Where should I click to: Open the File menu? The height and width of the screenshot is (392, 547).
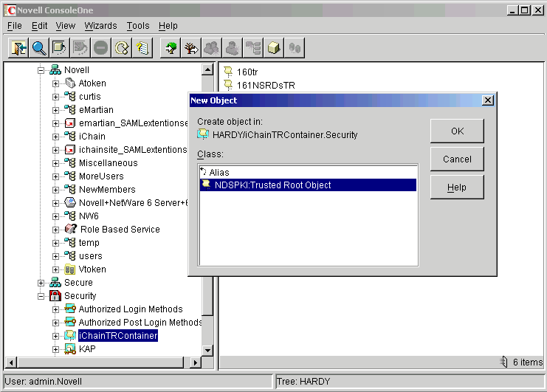[x=15, y=26]
